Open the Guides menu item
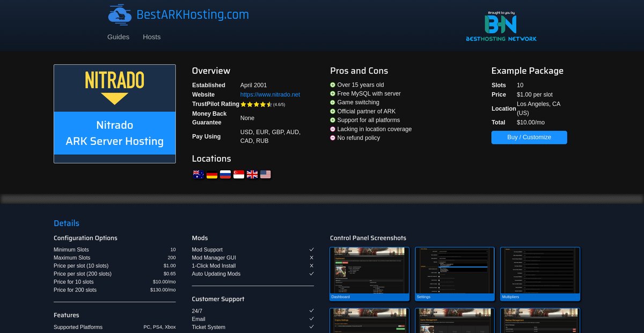 coord(118,37)
